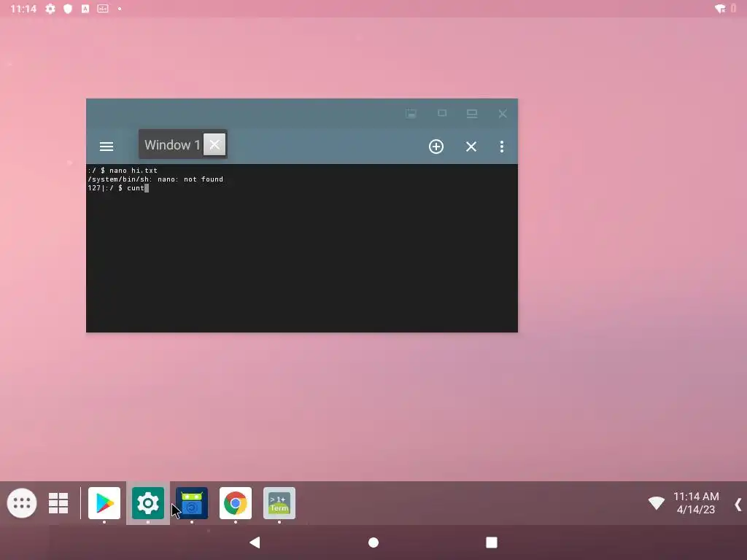The height and width of the screenshot is (560, 747).
Task: Open the Term terminal app in the taskbar
Action: pos(279,503)
